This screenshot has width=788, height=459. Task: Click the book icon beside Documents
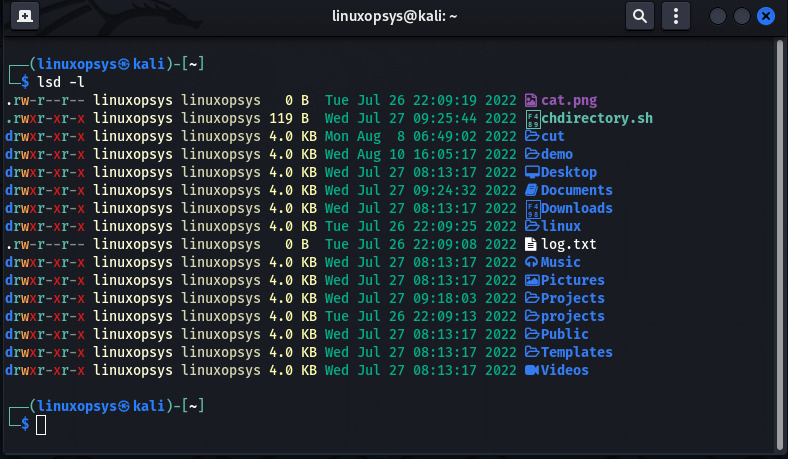click(x=532, y=190)
